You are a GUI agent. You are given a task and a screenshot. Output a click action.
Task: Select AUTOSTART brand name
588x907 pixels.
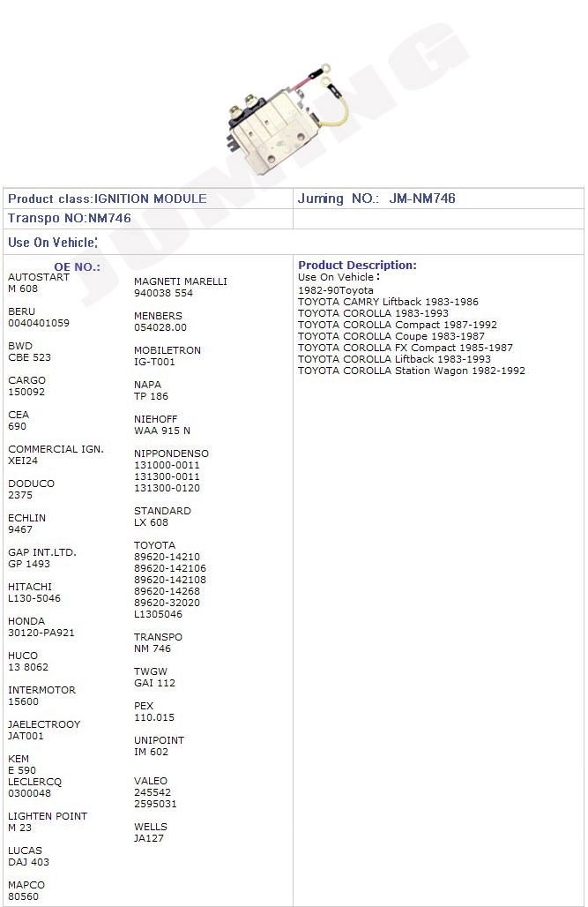[39, 277]
